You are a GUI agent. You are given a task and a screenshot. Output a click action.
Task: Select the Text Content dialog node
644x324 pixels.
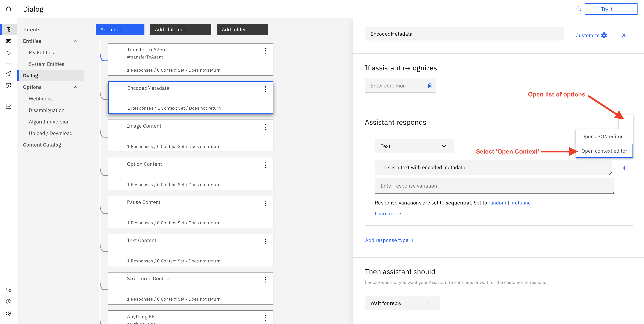click(x=191, y=250)
